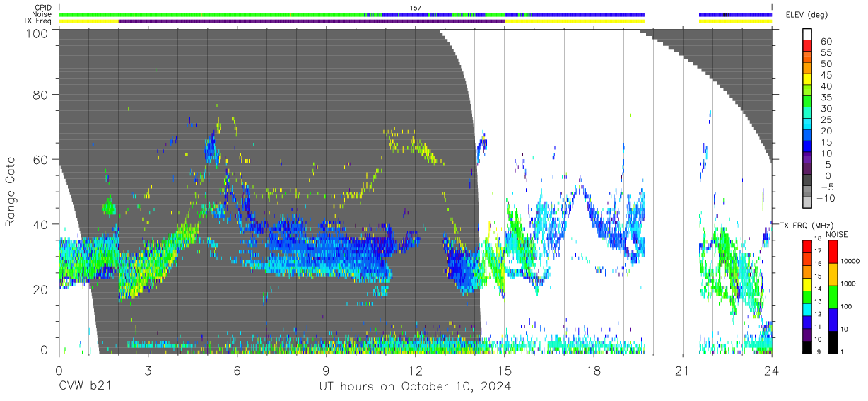Click the '40' tick on the Range Gate axis
868x401 pixels.
[40, 224]
